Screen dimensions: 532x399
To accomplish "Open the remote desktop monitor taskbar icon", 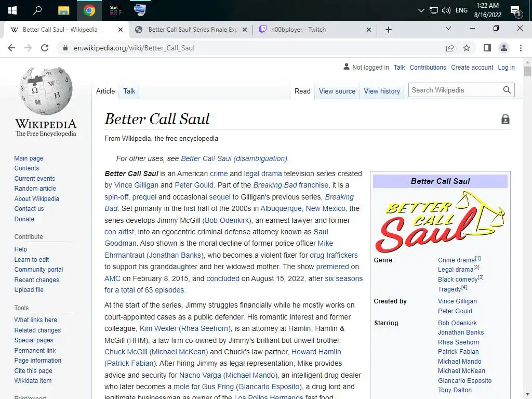I will [x=140, y=10].
